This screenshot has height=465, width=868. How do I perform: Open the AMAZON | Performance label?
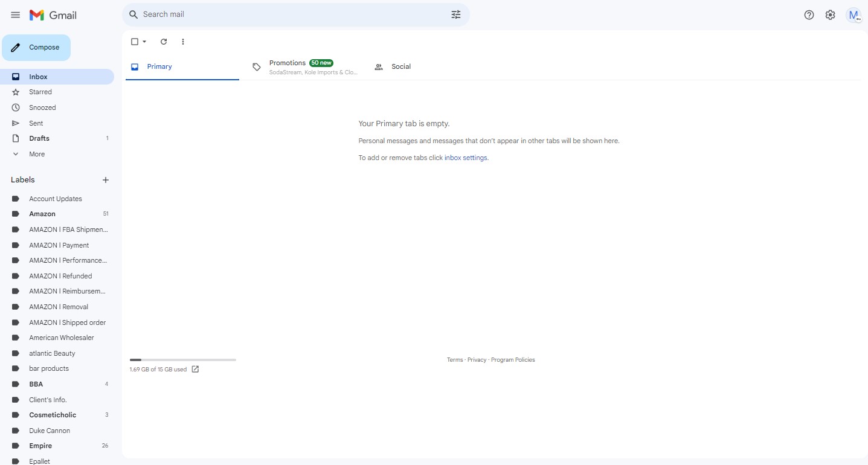click(x=57, y=260)
